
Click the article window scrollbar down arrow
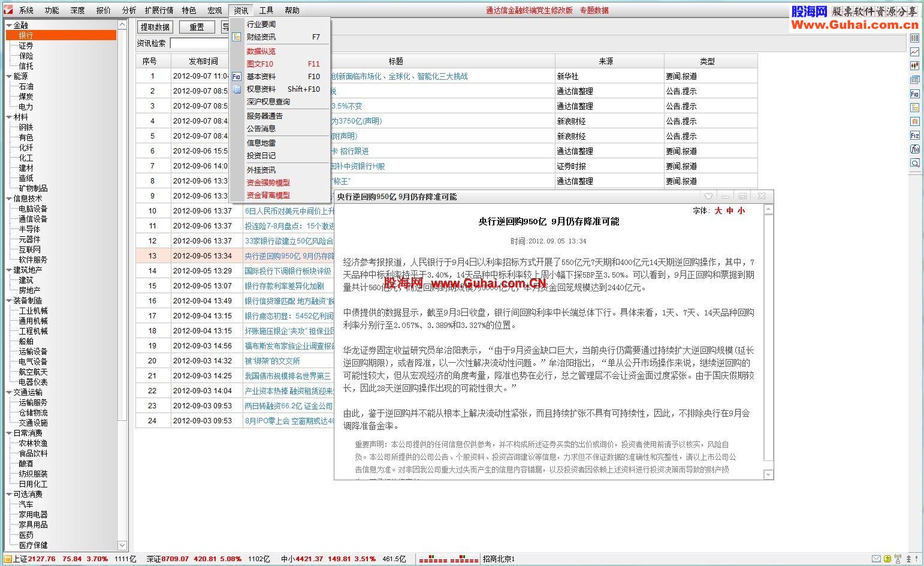point(768,474)
